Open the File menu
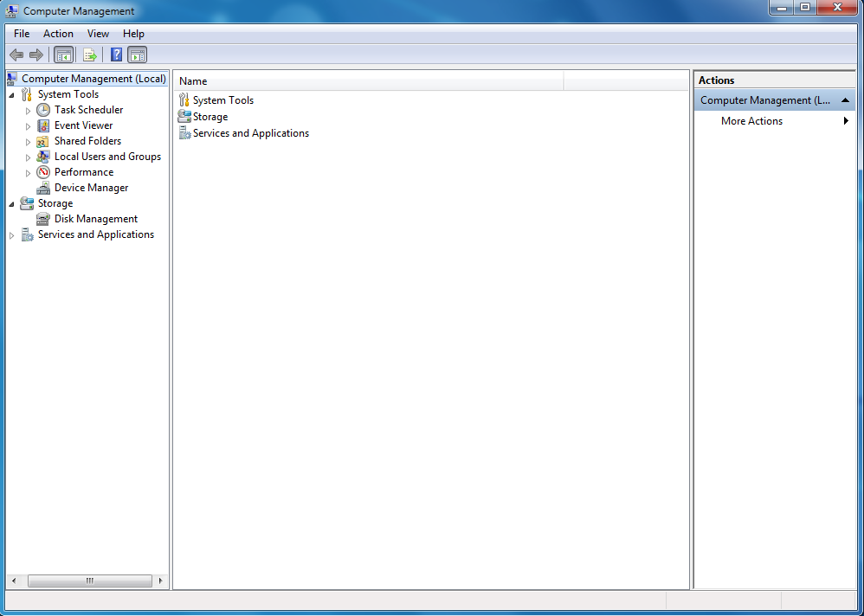The height and width of the screenshot is (616, 864). [x=22, y=34]
